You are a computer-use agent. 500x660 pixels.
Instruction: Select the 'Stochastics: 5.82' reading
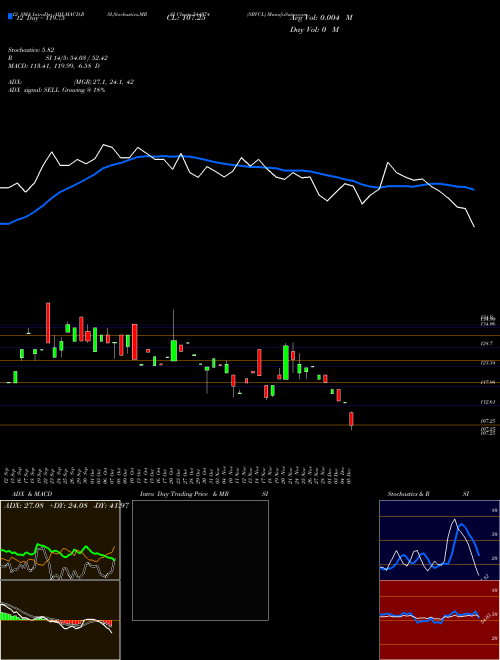pos(31,50)
